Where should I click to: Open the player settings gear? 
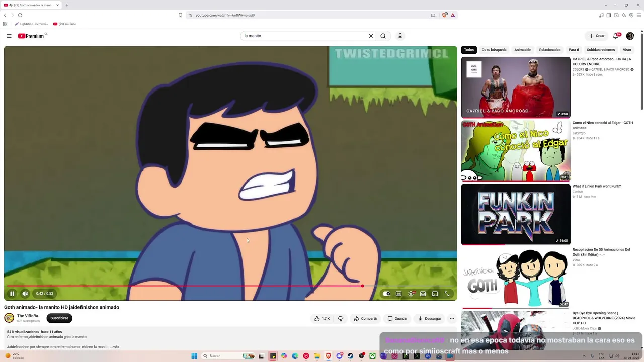(411, 294)
